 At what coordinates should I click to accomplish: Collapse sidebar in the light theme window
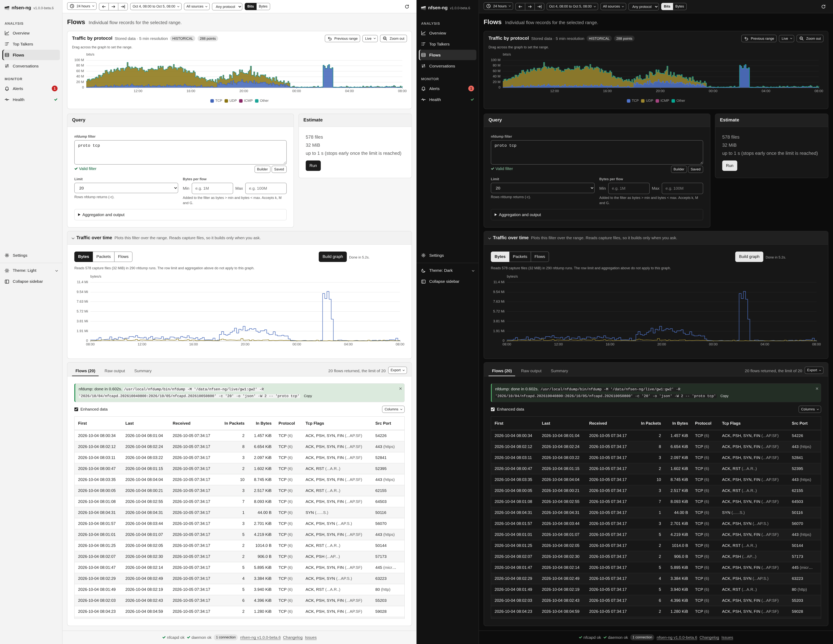[x=31, y=281]
